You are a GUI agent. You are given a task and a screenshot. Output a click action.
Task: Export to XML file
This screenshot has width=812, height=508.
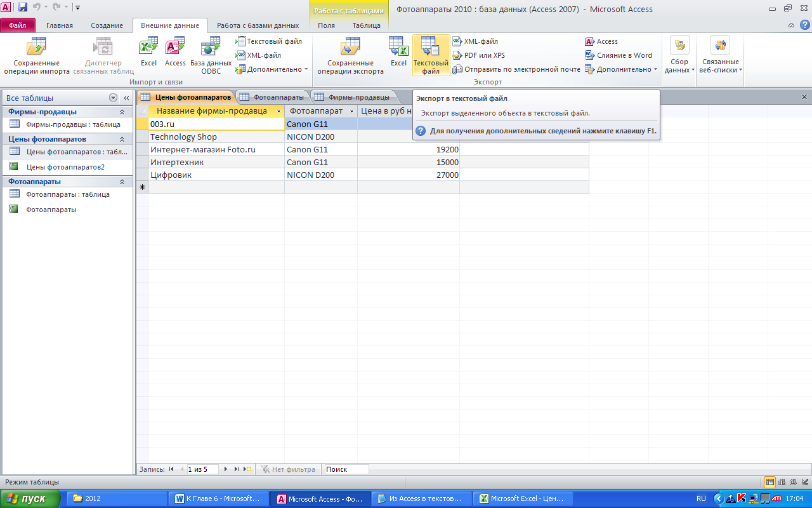(476, 41)
